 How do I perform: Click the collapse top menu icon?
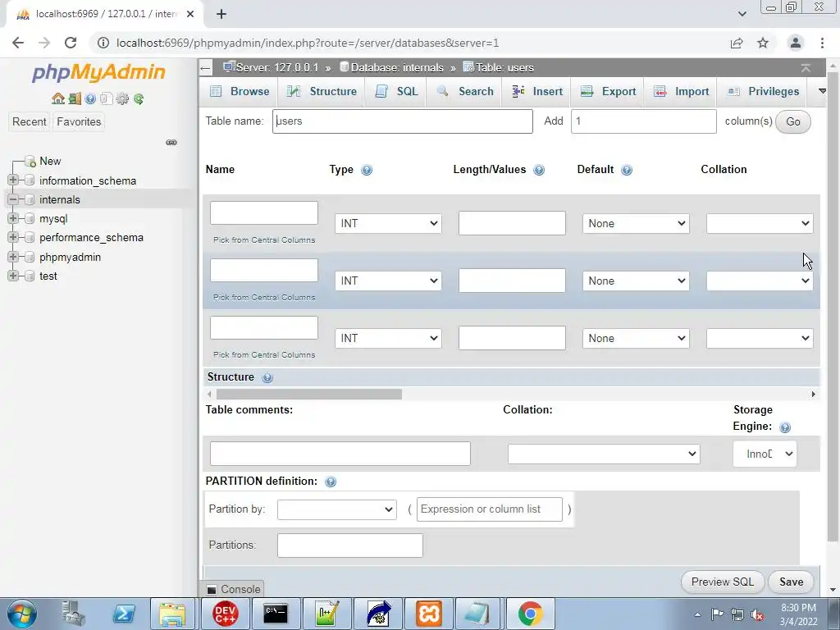[806, 68]
